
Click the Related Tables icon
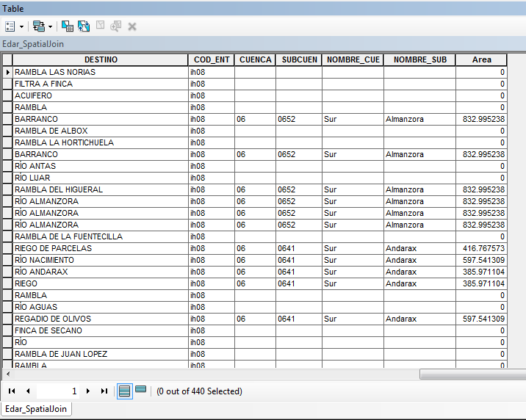click(x=38, y=26)
